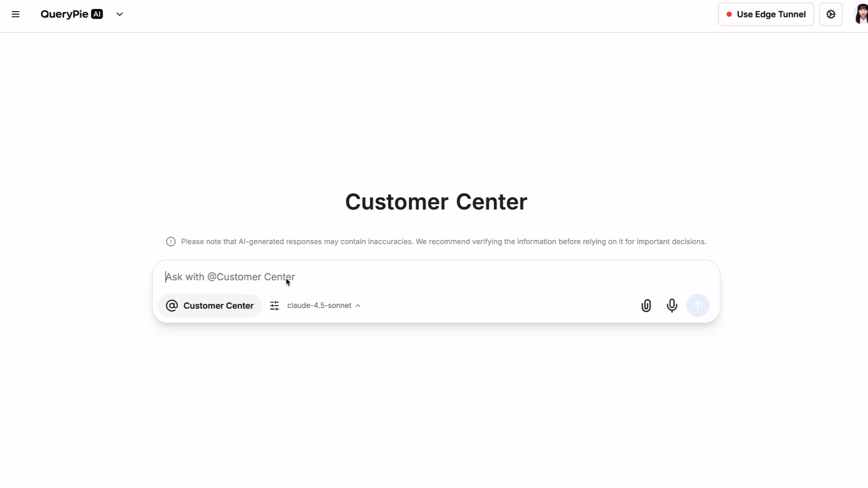This screenshot has width=868, height=488.
Task: Click the up chevron beside claude-4.5-sonnet
Action: click(358, 305)
